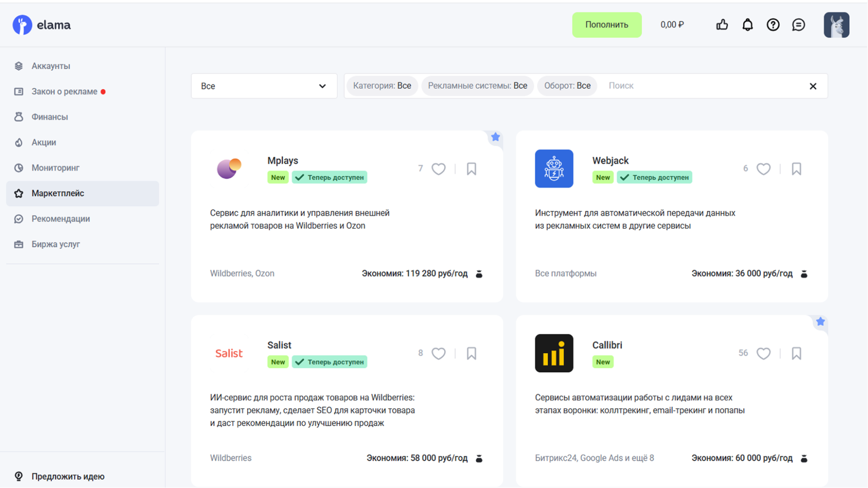Click the Webjack robot logo
The width and height of the screenshot is (868, 488).
[x=554, y=168]
